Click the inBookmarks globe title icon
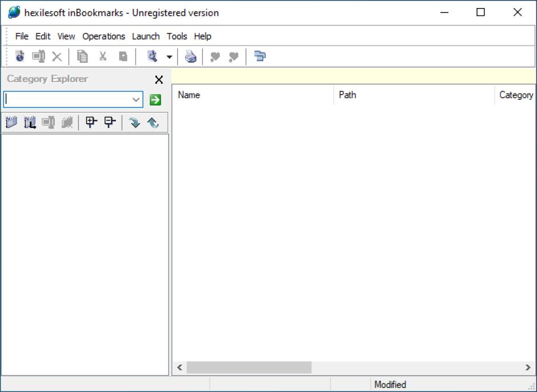The width and height of the screenshot is (537, 392). click(x=14, y=13)
